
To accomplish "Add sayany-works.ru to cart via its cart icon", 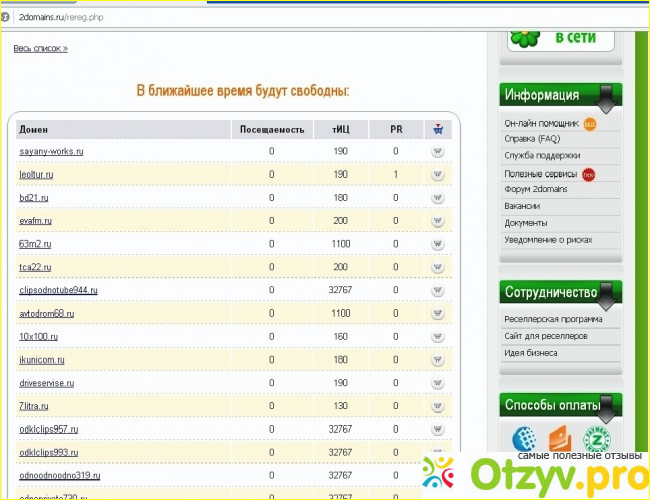I will [437, 151].
